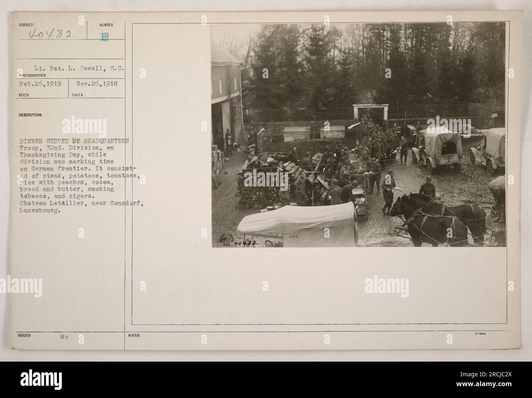Open the archival photograph thumbnail
The height and width of the screenshot is (398, 532).
click(358, 135)
